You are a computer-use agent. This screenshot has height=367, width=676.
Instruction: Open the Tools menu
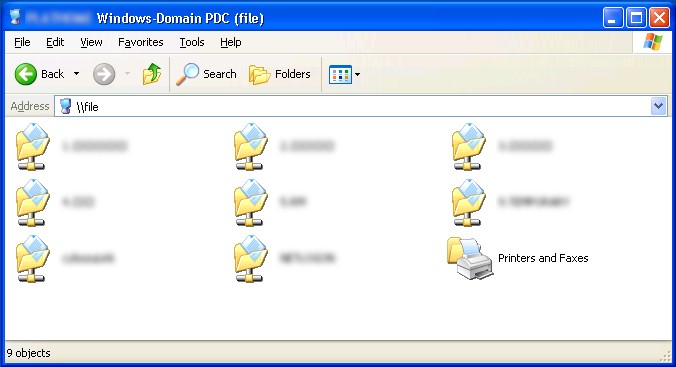pyautogui.click(x=192, y=42)
